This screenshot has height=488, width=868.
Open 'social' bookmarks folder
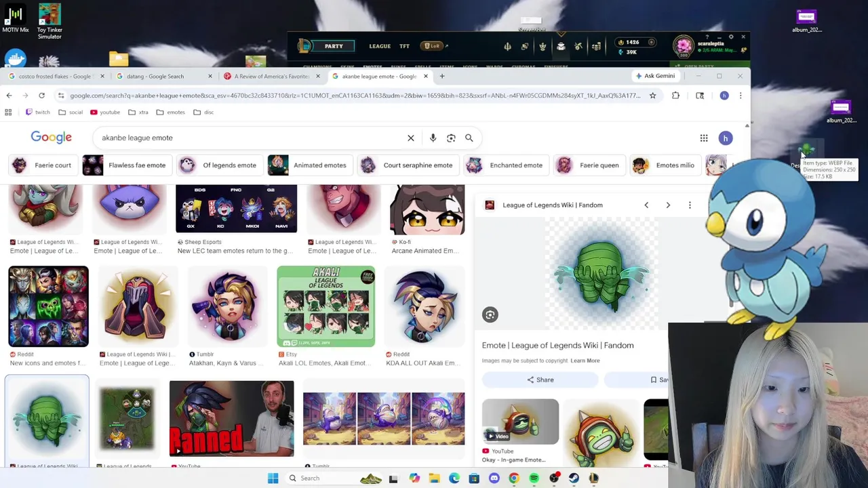(71, 112)
